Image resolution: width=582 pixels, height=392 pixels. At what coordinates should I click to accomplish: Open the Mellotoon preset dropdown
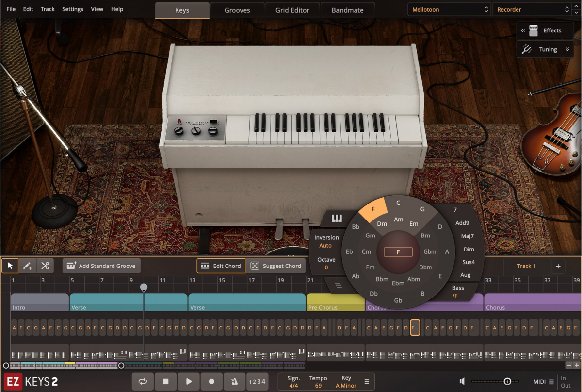click(450, 9)
